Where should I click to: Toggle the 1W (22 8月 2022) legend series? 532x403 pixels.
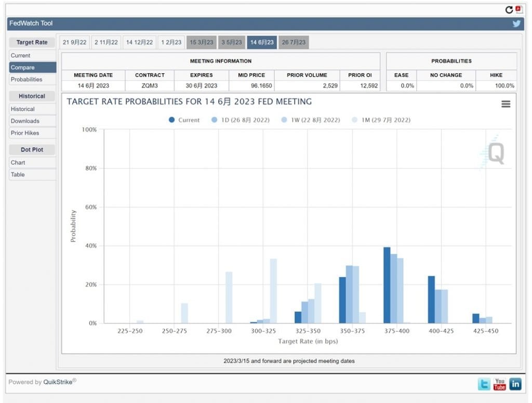pyautogui.click(x=311, y=120)
